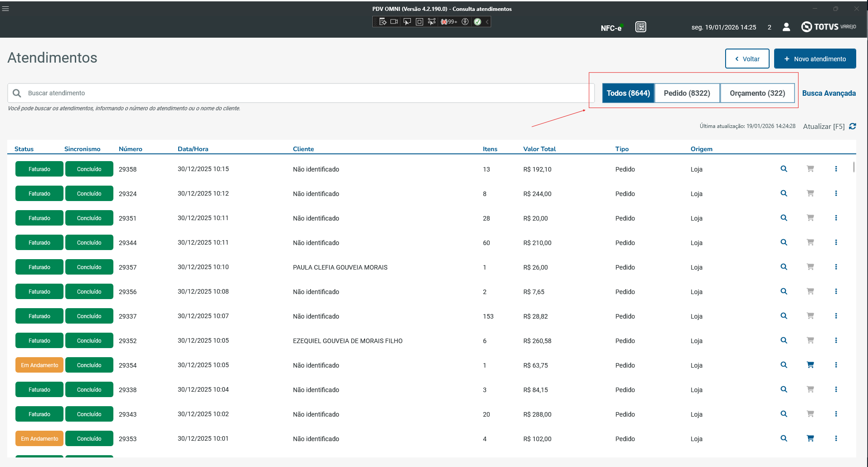The image size is (868, 467).
Task: Open more options for atendimento 29351
Action: click(836, 218)
